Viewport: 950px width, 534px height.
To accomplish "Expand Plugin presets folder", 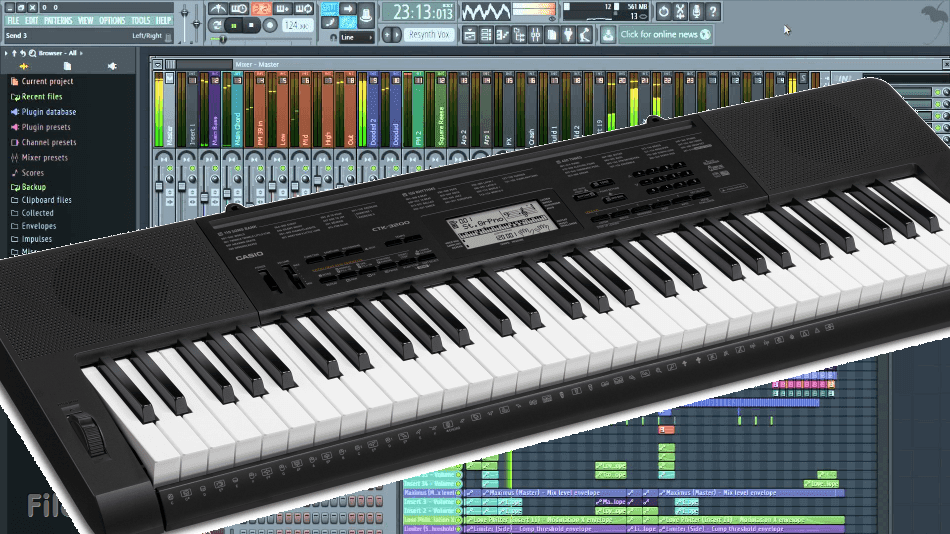I will (x=40, y=127).
